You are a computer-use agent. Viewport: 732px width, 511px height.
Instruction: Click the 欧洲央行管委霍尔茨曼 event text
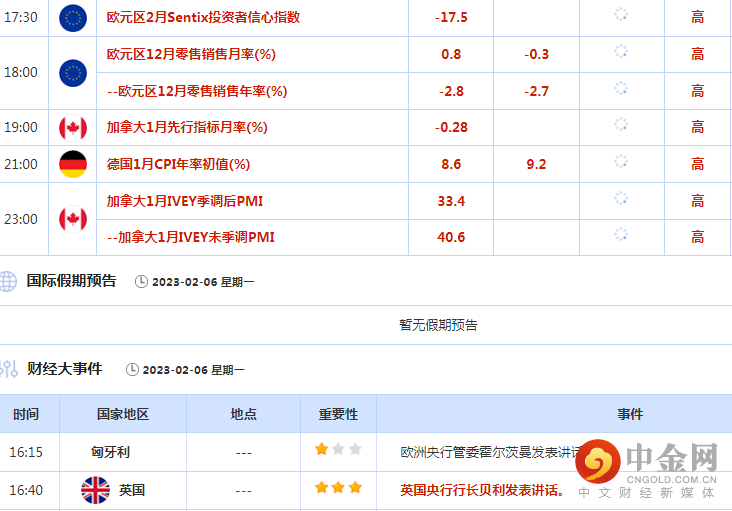pyautogui.click(x=491, y=452)
